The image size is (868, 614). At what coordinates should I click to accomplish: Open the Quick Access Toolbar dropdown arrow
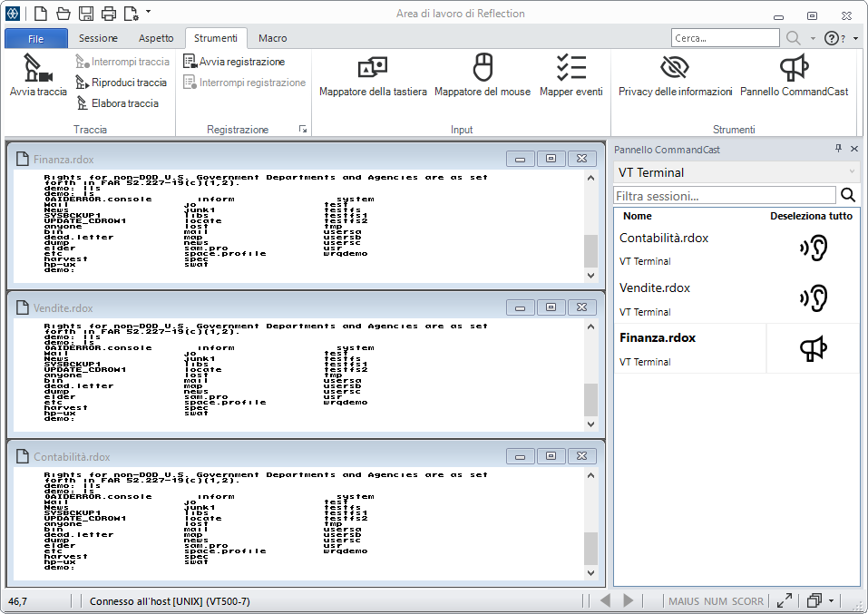149,13
